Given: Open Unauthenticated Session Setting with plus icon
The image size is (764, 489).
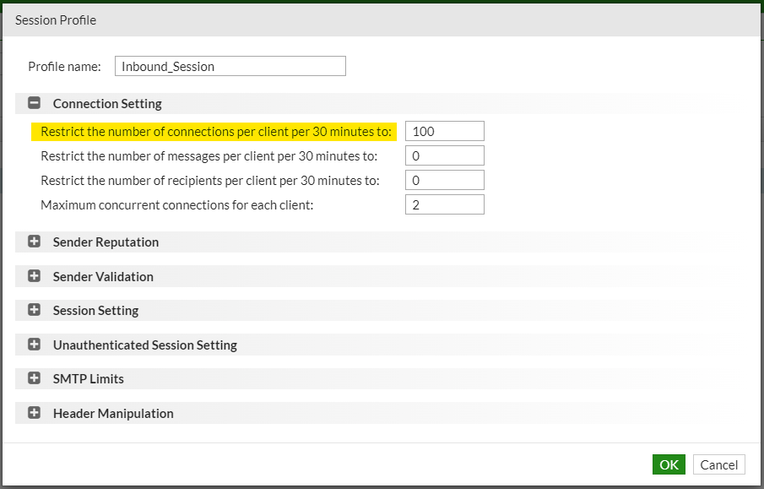Looking at the screenshot, I should [x=34, y=345].
